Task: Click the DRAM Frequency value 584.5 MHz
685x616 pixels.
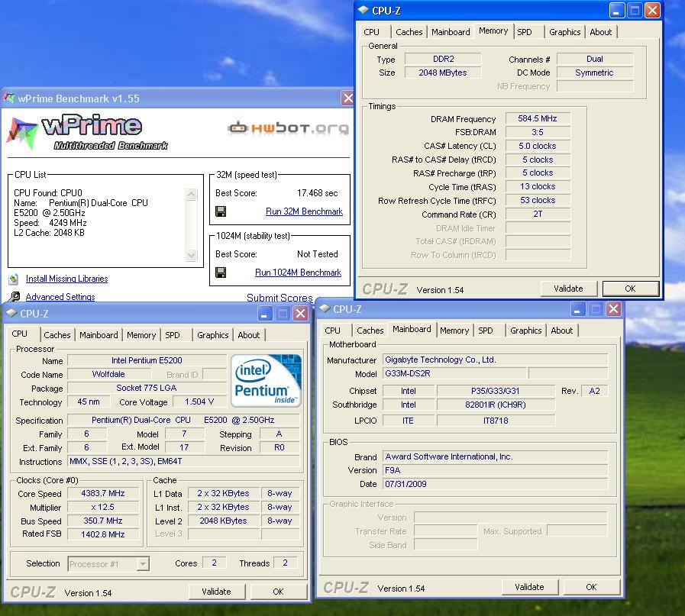Action: coord(538,118)
